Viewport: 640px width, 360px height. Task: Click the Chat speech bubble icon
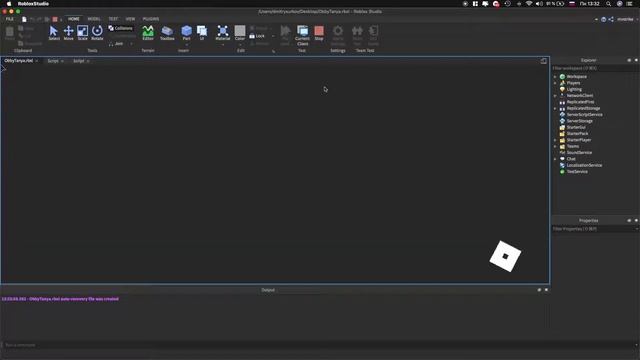(562, 159)
